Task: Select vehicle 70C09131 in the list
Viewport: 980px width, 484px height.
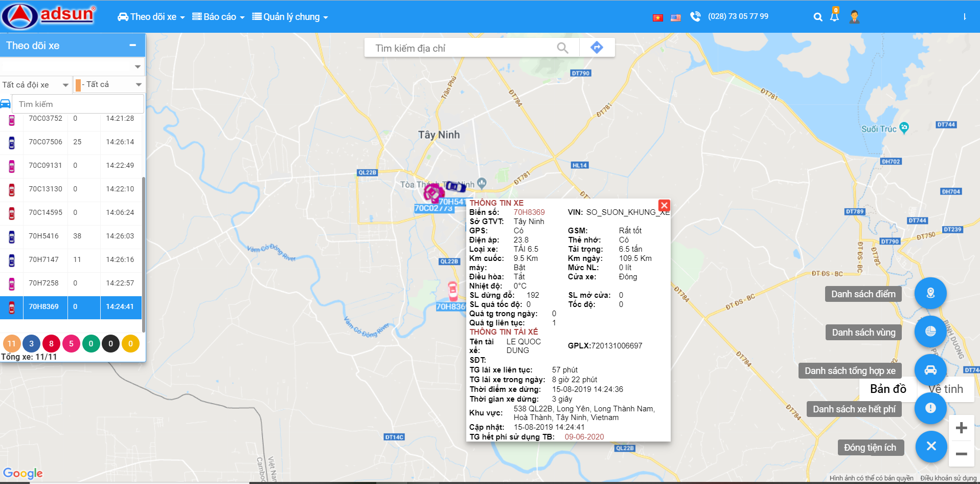Action: coord(71,166)
